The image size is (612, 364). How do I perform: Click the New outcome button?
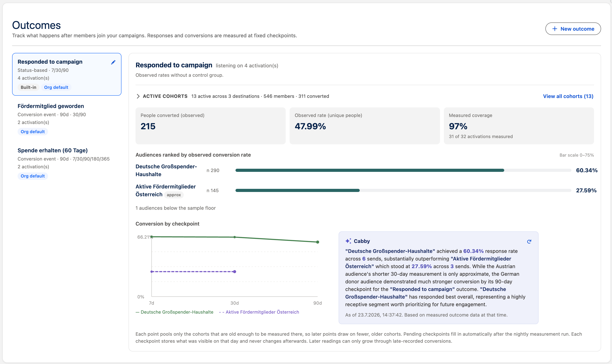click(x=573, y=29)
